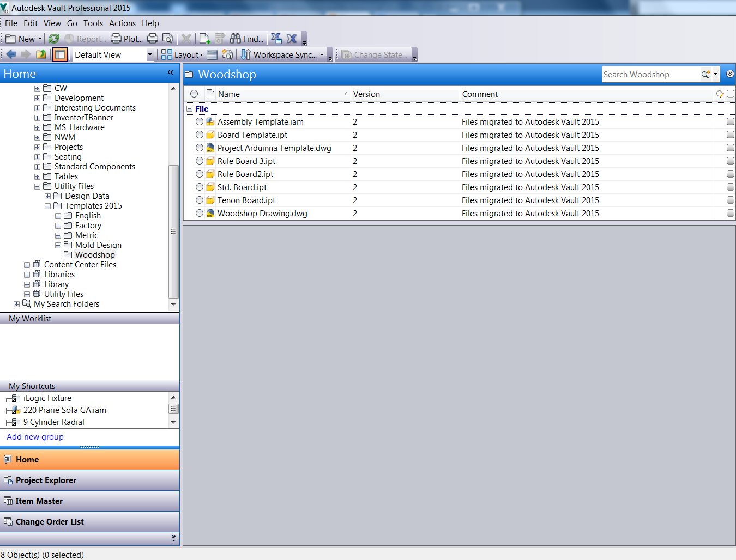This screenshot has height=560, width=736.
Task: Select the Woodshop folder in tree
Action: tap(95, 254)
